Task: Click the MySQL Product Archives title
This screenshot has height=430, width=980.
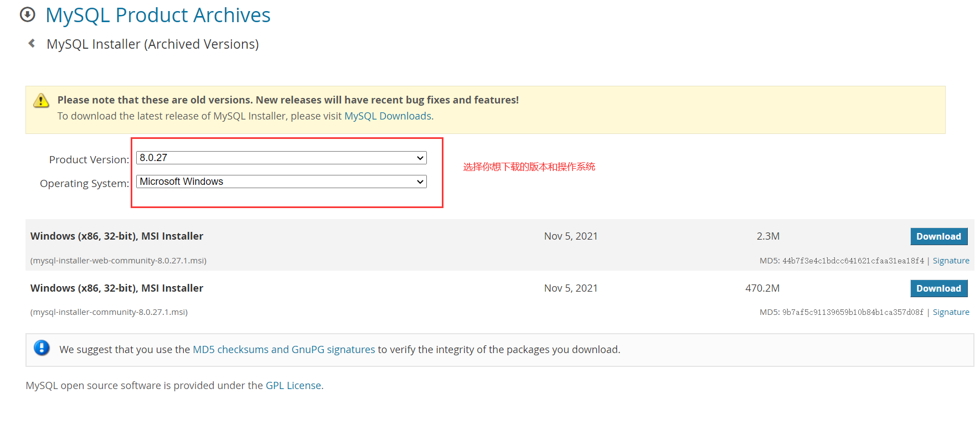Action: [x=158, y=15]
